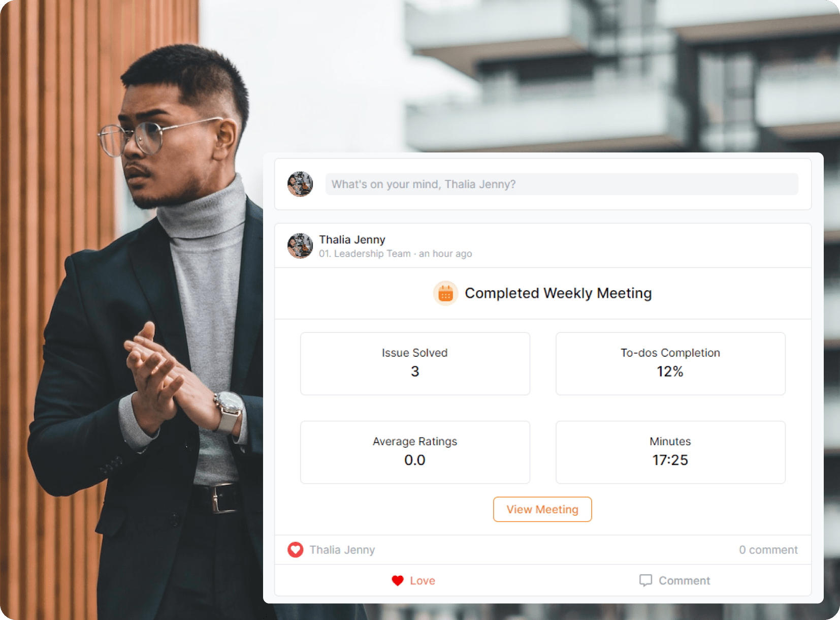Select the Minutes 17:25 card
This screenshot has width=840, height=620.
coord(670,452)
